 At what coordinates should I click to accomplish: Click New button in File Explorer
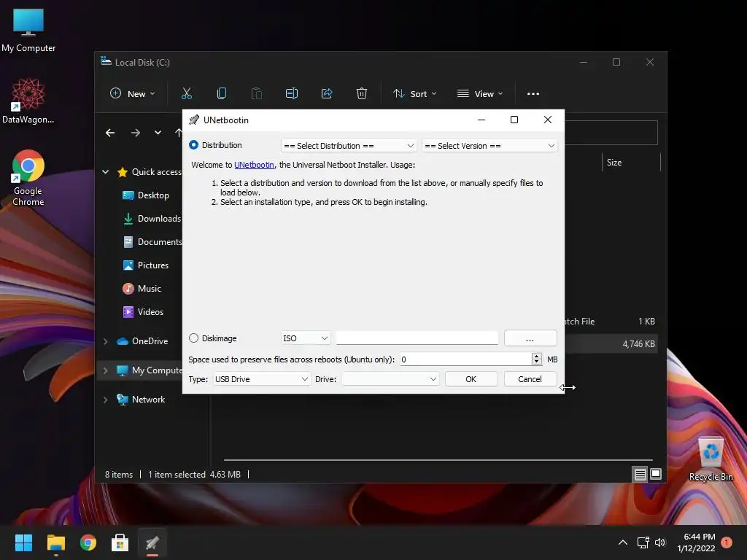coord(133,94)
